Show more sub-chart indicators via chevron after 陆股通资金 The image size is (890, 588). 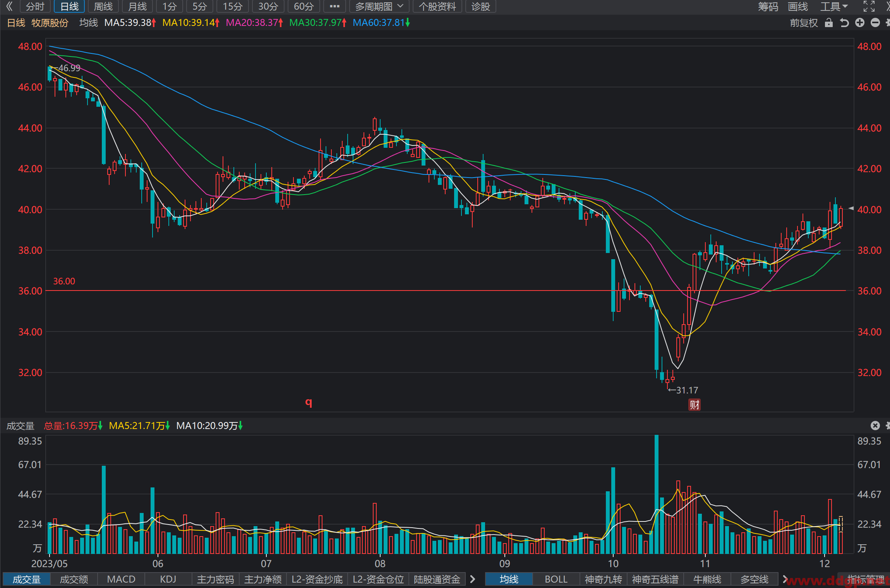click(473, 579)
